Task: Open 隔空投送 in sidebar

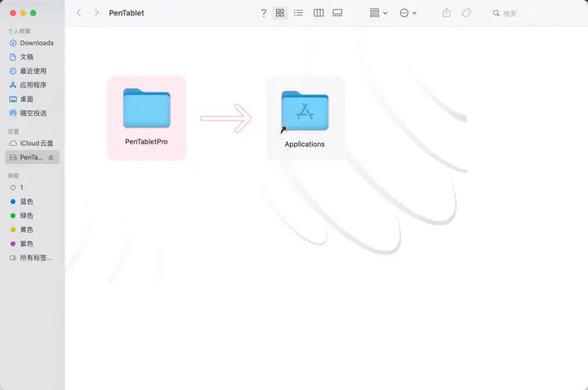Action: click(32, 113)
